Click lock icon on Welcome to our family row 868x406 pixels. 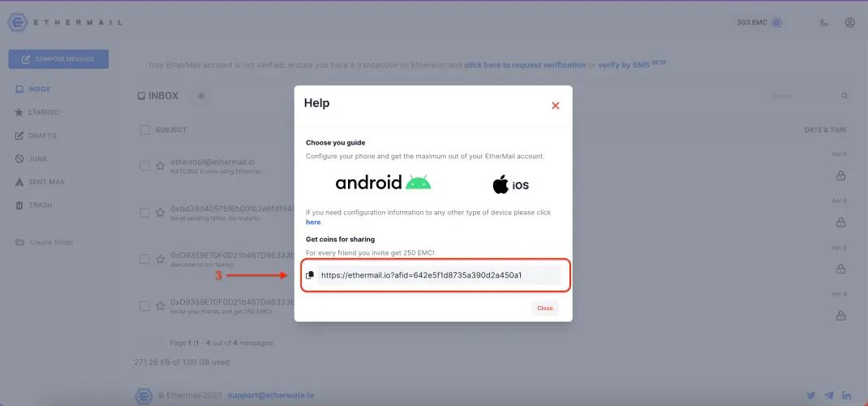click(x=840, y=270)
